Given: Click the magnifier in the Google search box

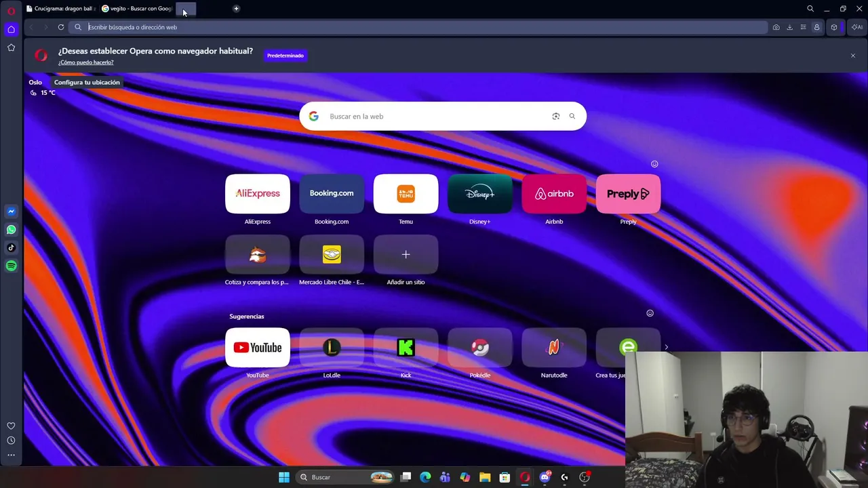Looking at the screenshot, I should 572,117.
